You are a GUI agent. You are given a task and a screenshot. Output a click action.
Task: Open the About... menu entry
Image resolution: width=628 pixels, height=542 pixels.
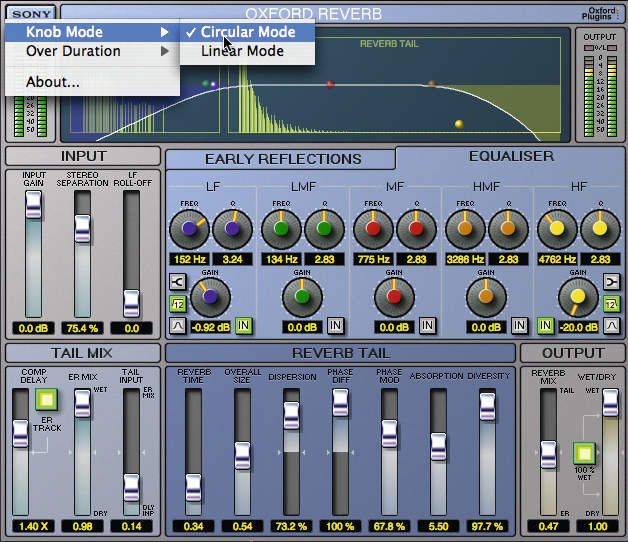click(92, 82)
